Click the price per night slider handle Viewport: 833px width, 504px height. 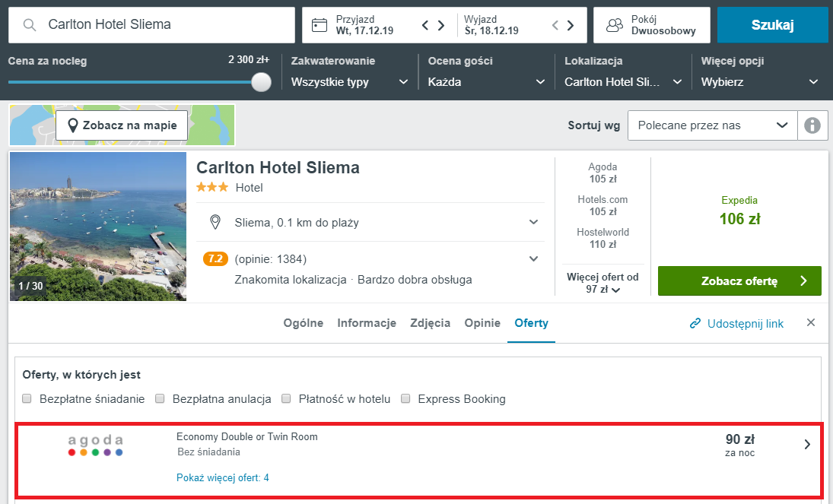(x=261, y=82)
